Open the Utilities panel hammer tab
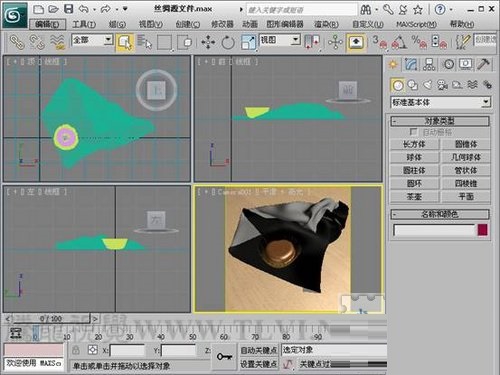 [483, 64]
